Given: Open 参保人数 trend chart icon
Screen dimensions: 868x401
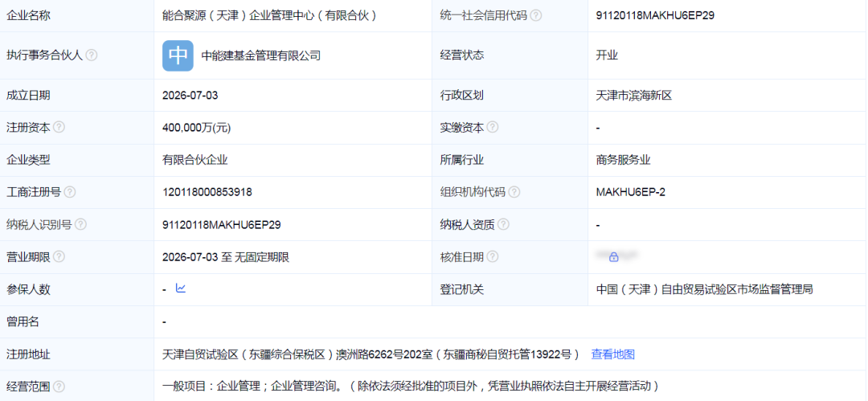Looking at the screenshot, I should coord(181,288).
